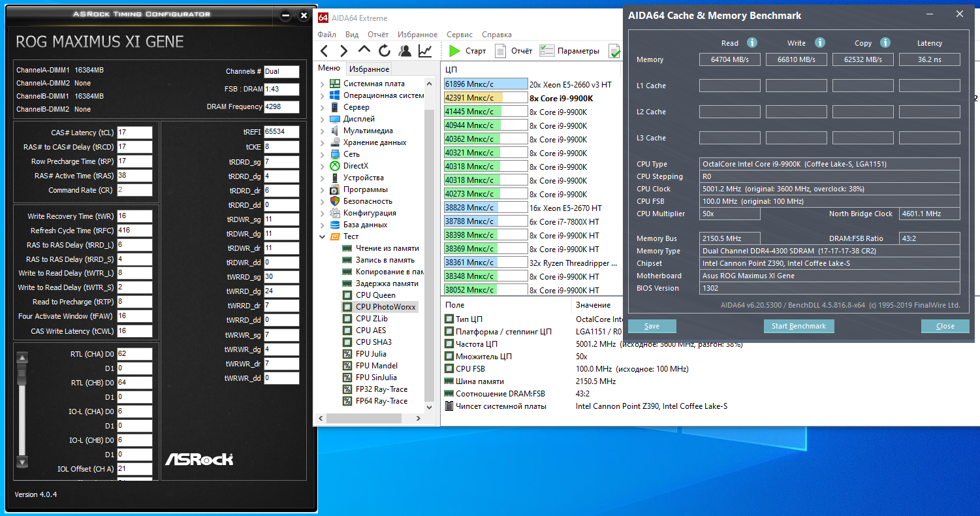Click the Refresh icon in AIDA64 toolbar

point(385,51)
